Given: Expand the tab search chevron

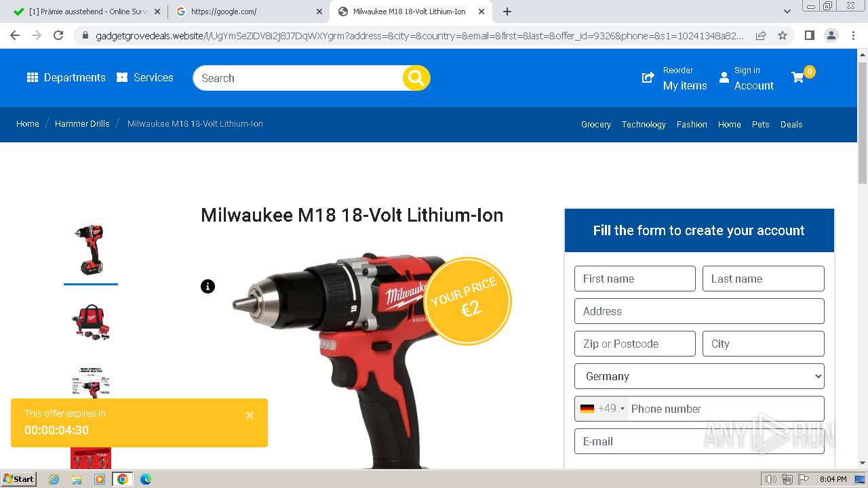Looking at the screenshot, I should pyautogui.click(x=787, y=12).
